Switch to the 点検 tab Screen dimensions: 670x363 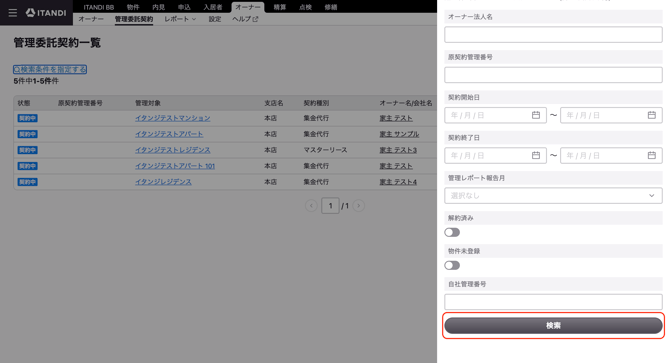point(305,7)
